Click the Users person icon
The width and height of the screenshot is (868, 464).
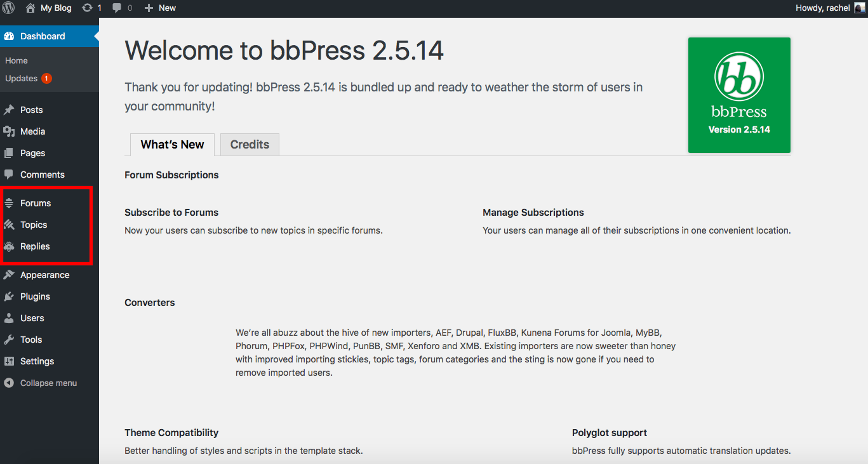[x=9, y=318]
